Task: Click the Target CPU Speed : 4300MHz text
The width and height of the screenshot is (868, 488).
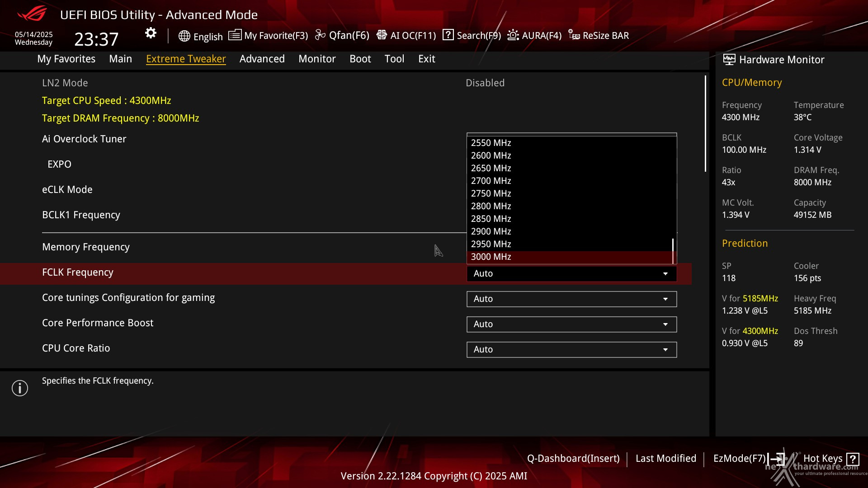Action: pos(107,101)
